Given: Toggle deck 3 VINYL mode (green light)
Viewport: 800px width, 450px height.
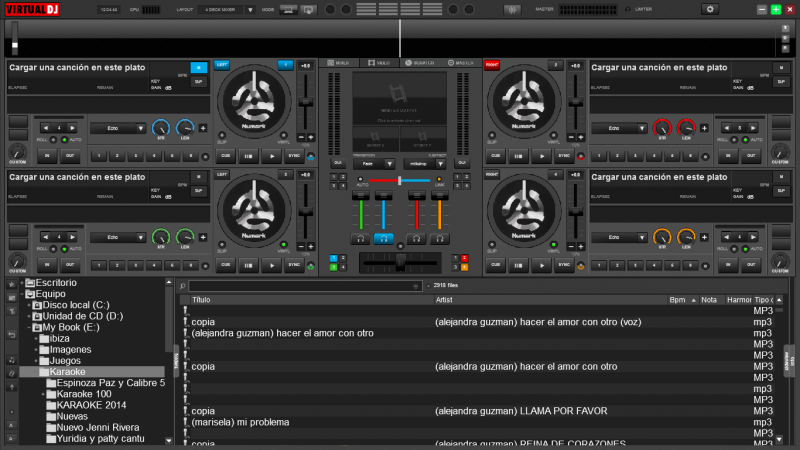Looking at the screenshot, I should point(284,244).
